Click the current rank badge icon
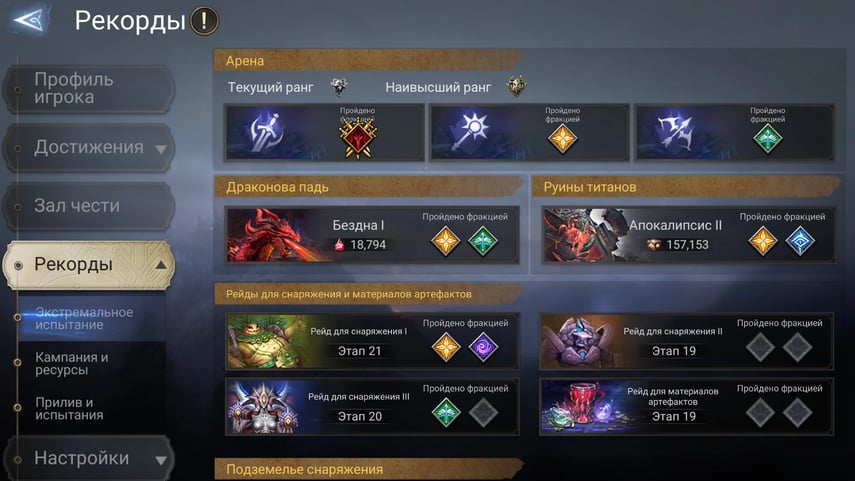Viewport: 855px width, 481px height. pyautogui.click(x=339, y=86)
